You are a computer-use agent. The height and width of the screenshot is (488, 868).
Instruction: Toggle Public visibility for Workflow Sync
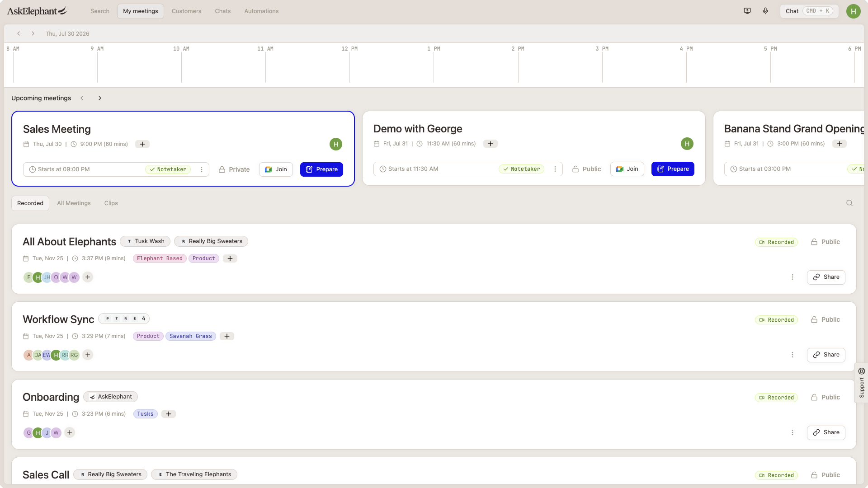click(x=826, y=319)
